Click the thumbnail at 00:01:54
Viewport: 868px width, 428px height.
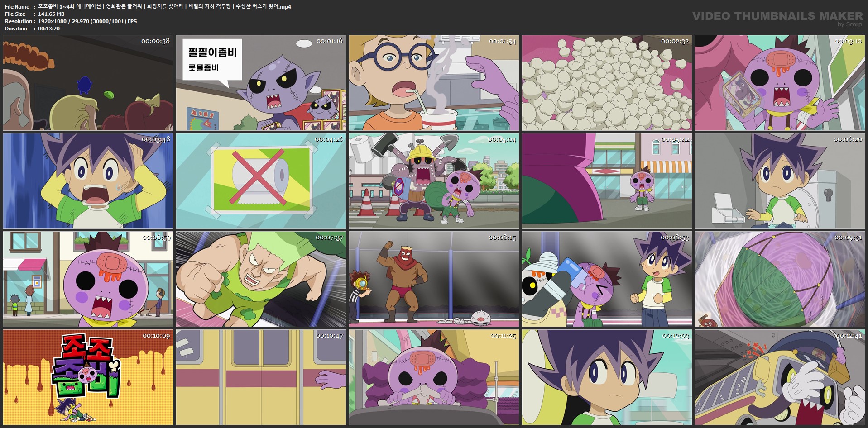[x=434, y=83]
